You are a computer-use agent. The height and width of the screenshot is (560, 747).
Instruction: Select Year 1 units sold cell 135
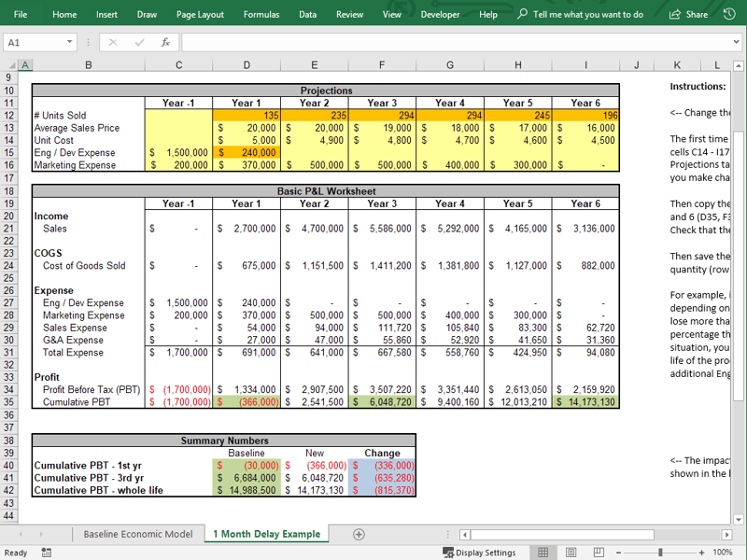click(247, 115)
